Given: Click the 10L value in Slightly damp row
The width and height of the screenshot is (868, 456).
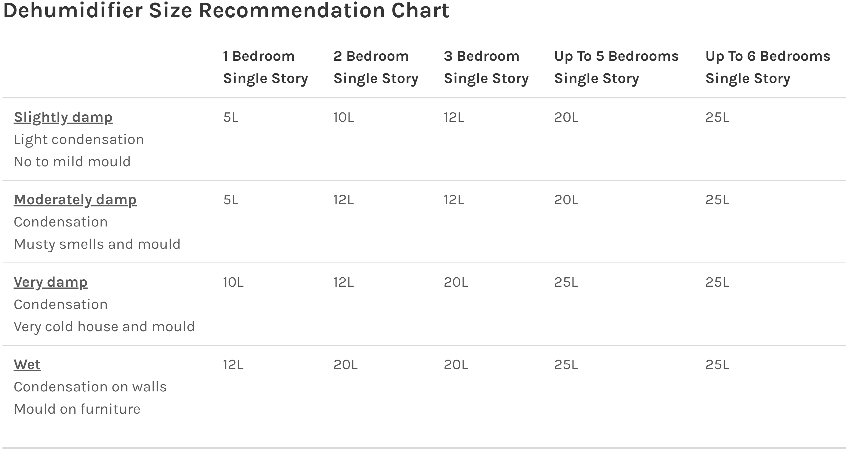Looking at the screenshot, I should pyautogui.click(x=343, y=117).
